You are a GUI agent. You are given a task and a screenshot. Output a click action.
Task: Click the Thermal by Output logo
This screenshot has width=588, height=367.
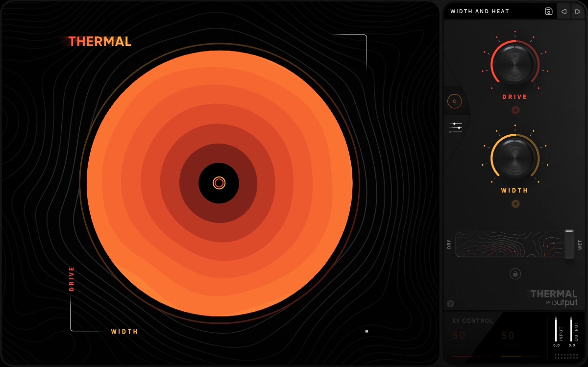554,297
